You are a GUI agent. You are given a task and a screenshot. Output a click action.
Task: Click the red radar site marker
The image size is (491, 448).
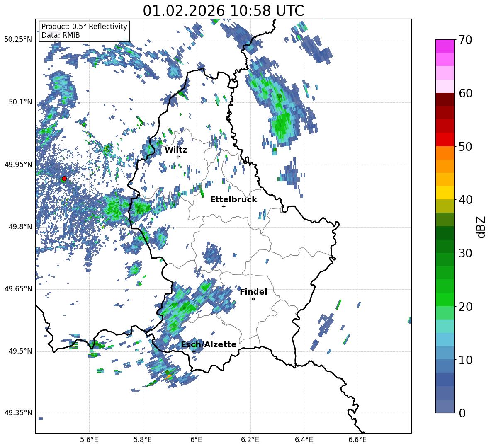pyautogui.click(x=64, y=179)
